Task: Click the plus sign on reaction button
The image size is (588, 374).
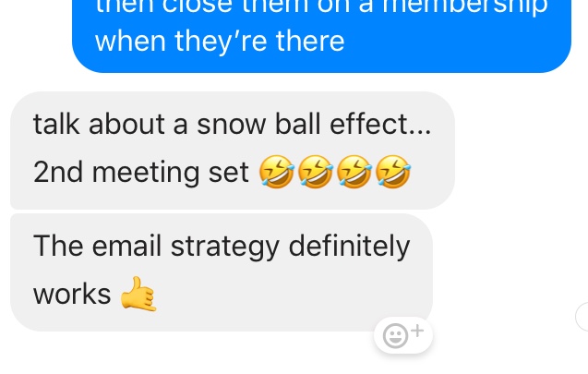Action: (x=417, y=331)
